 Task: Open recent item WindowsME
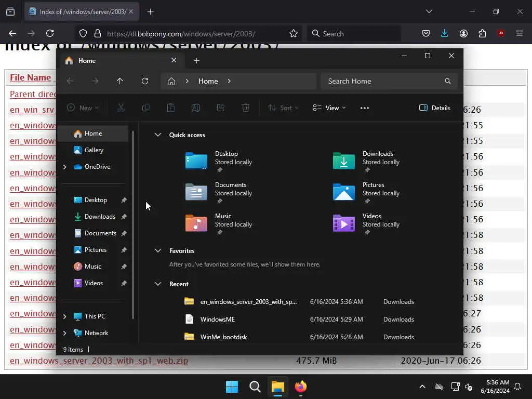[x=218, y=320]
